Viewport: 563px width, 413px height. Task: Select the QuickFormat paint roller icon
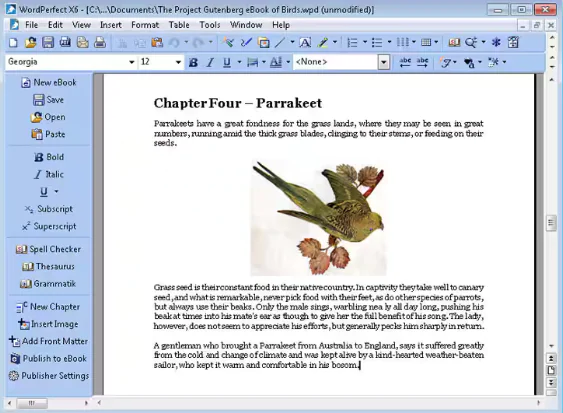pos(228,42)
